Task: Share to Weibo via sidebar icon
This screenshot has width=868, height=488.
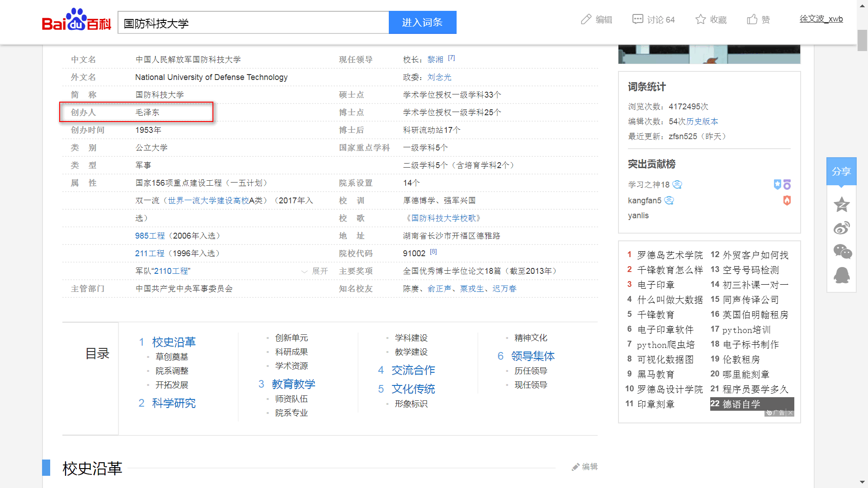Action: tap(841, 228)
